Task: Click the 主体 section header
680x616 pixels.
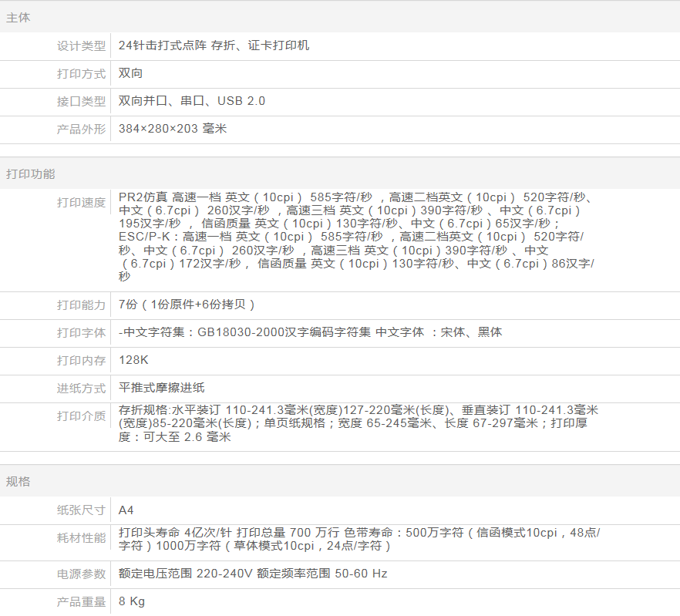Action: click(19, 18)
